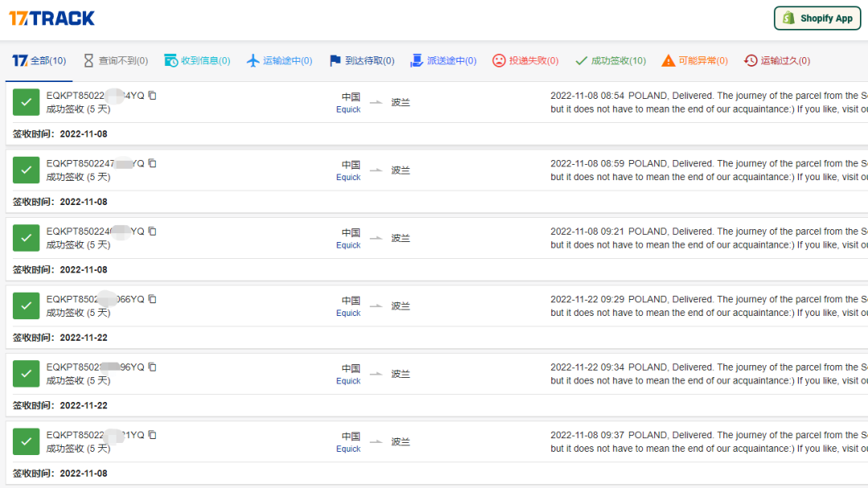868x488 pixels.
Task: Copy tracking number of the 09:34 delivery
Action: click(x=152, y=367)
